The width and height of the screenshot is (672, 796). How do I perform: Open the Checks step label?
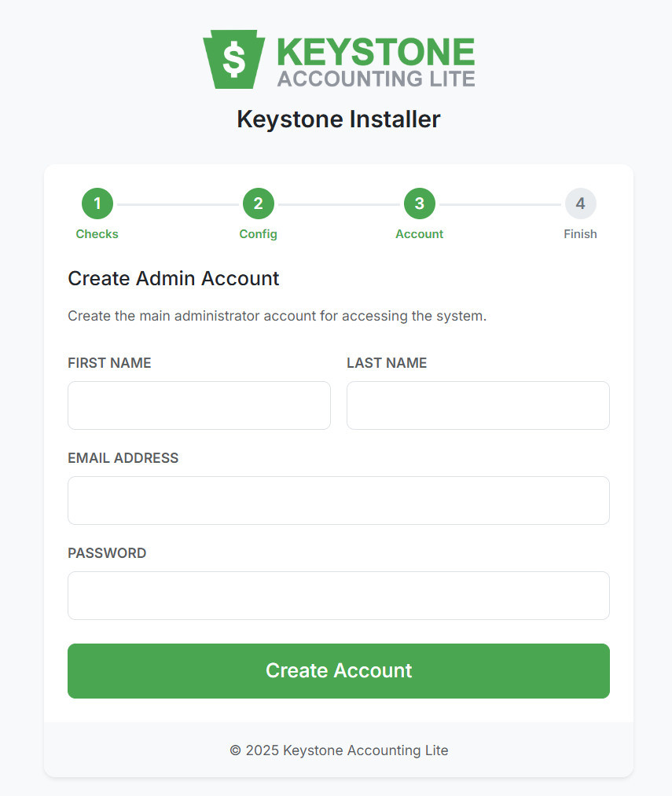point(97,233)
